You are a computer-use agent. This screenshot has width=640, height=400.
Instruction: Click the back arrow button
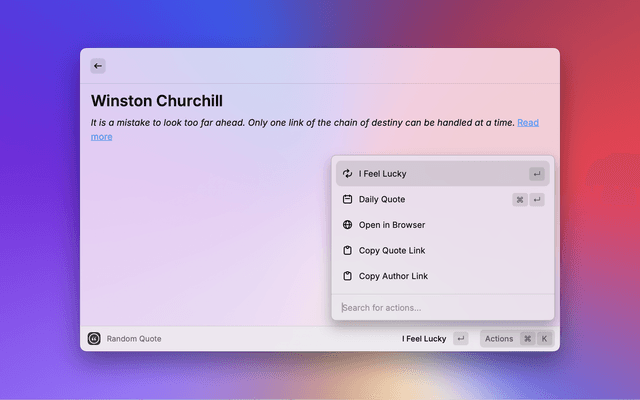coord(97,66)
